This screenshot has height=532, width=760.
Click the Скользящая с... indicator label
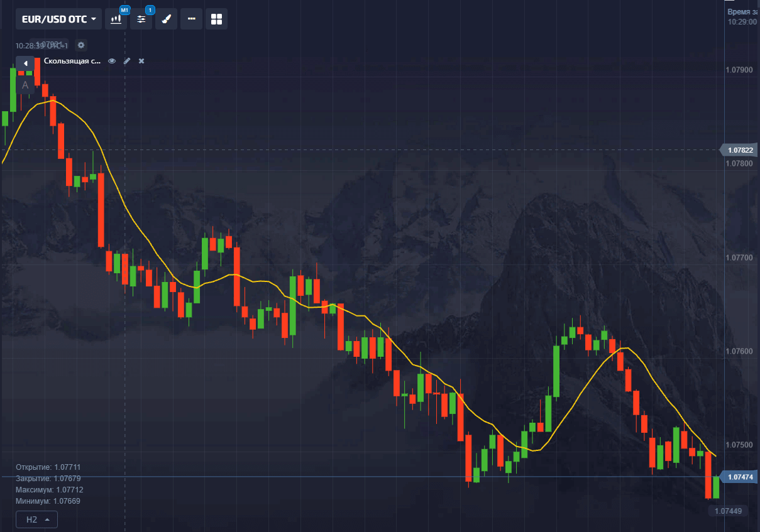tap(72, 61)
